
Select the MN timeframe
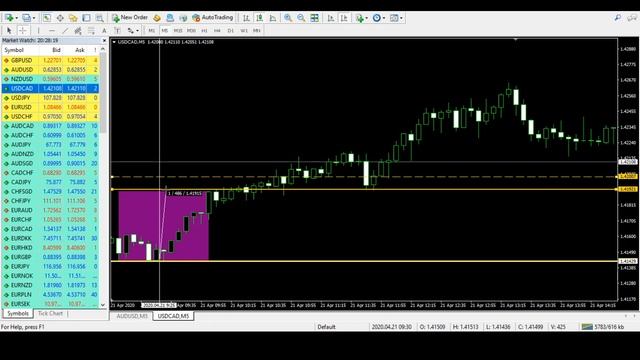[x=257, y=31]
